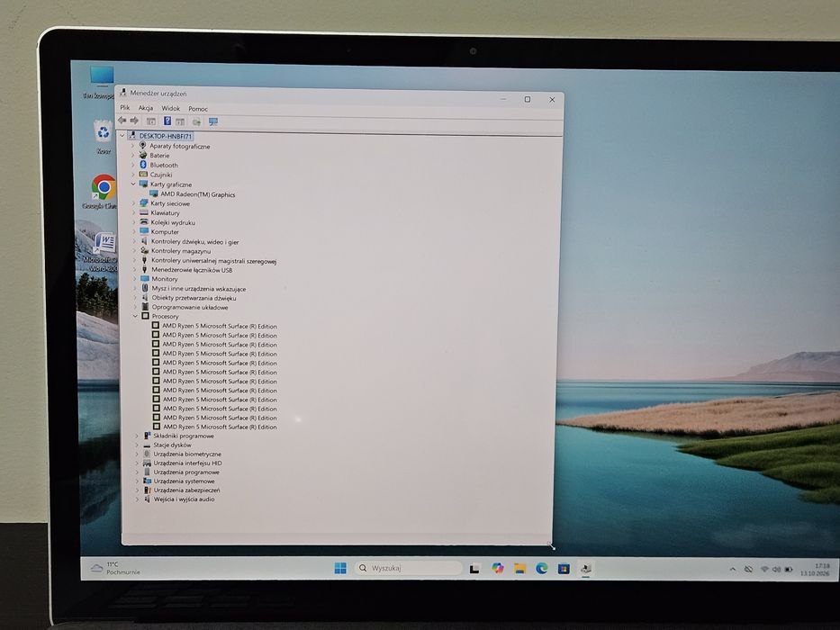Expand the Urządzenia biometryczne category
840x630 pixels.
coord(137,454)
